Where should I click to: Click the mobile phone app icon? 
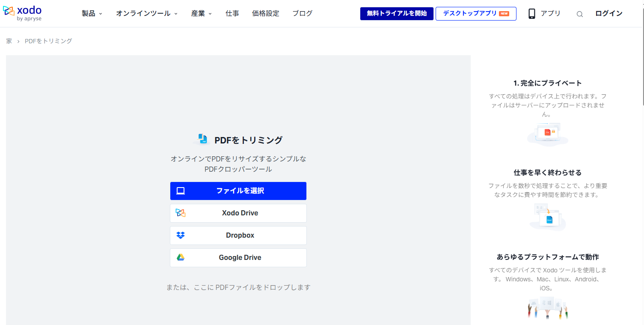(x=532, y=14)
